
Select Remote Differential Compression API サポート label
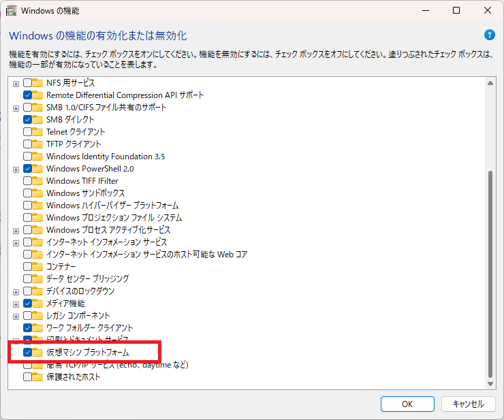click(125, 95)
